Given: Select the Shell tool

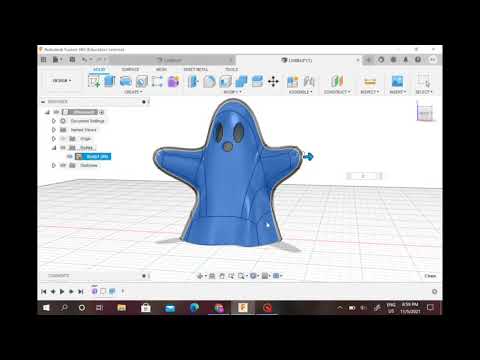Looking at the screenshot, I should pos(226,81).
